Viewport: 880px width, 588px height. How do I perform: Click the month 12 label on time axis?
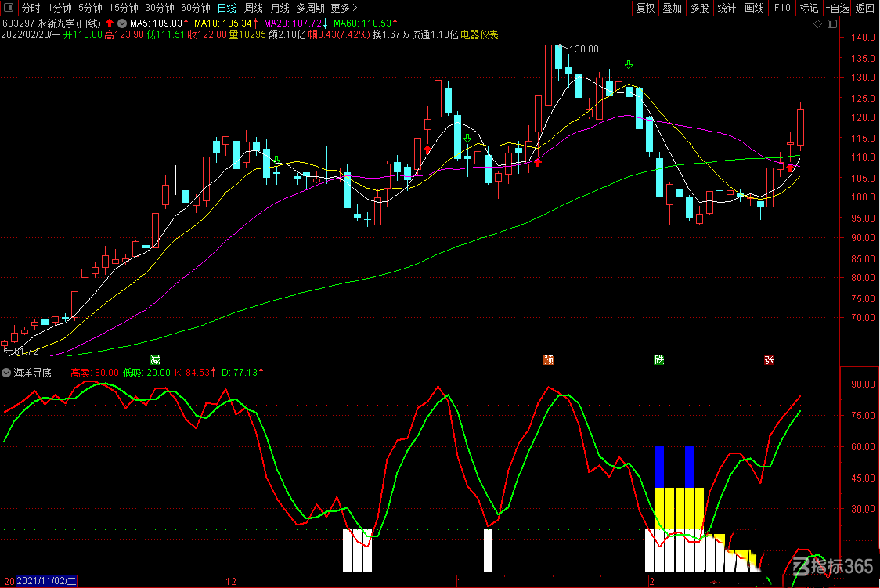[x=231, y=581]
